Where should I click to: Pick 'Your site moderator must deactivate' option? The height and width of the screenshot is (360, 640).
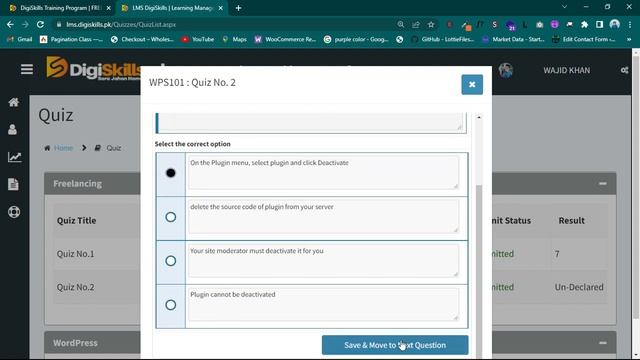click(171, 261)
